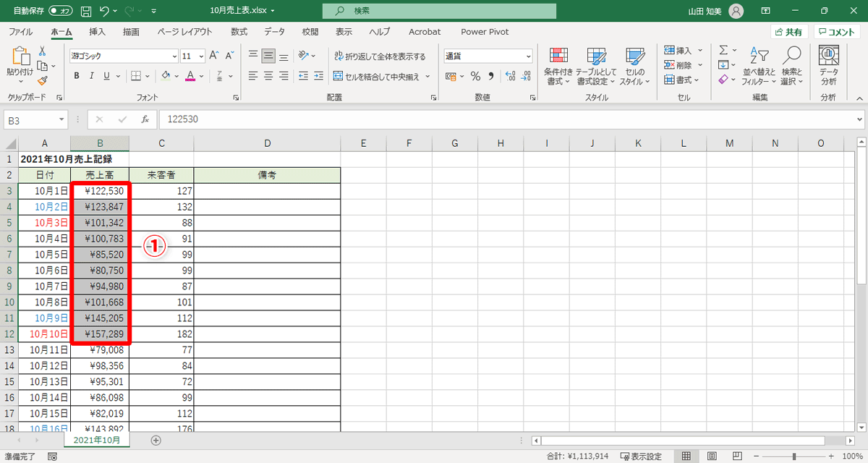Viewport: 868px width, 463px height.
Task: Click the 共有 share button
Action: pos(788,32)
